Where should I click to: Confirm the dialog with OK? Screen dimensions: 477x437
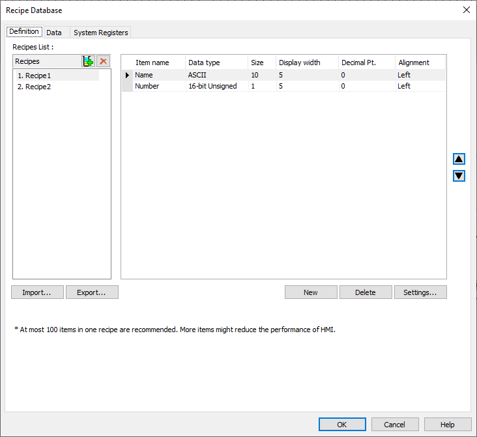point(342,424)
